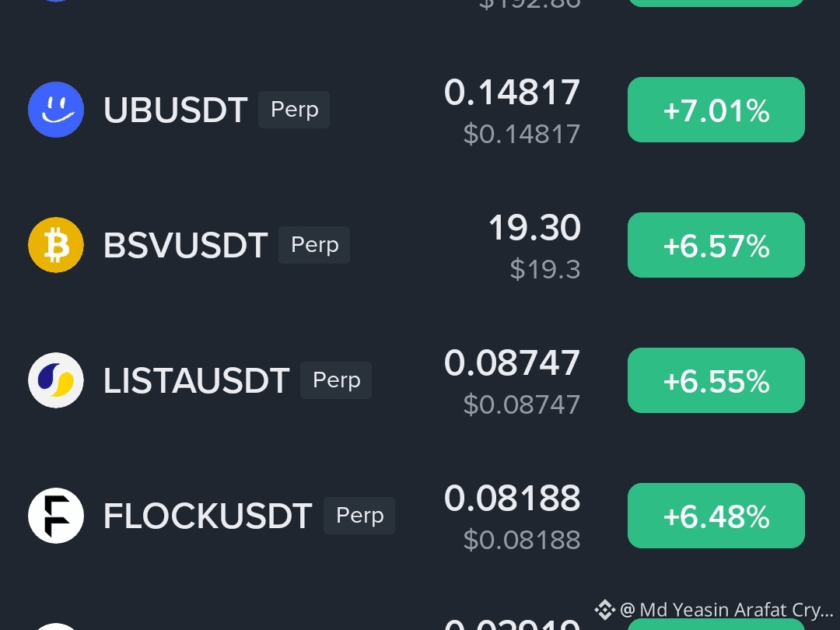Tap the UBUSDT smiley coin icon
This screenshot has width=840, height=630.
coord(56,110)
